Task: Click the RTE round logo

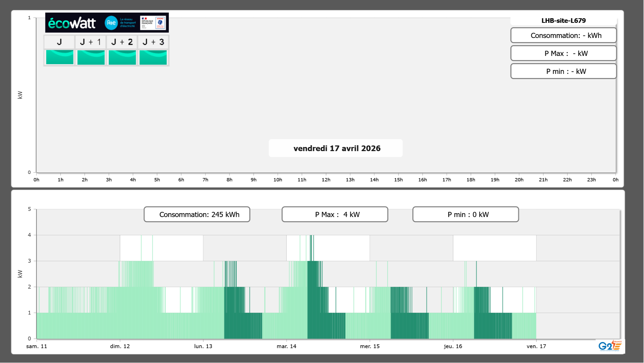Action: [111, 23]
